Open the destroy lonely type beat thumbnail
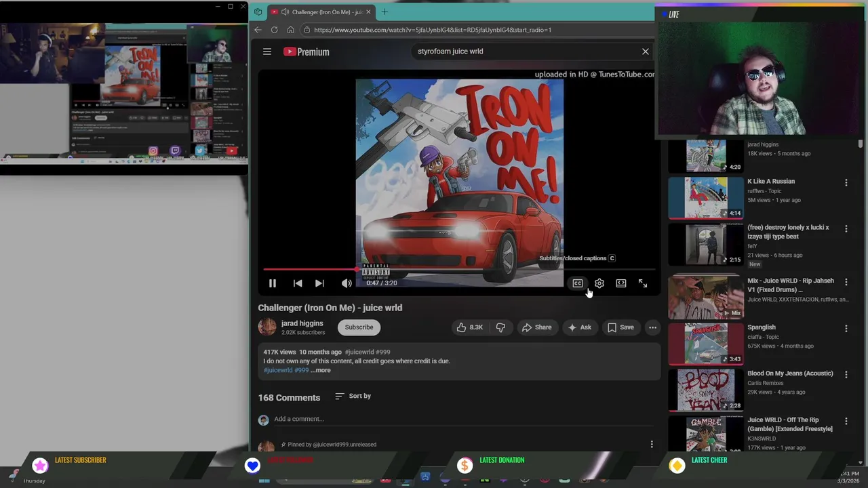This screenshot has width=868, height=488. 706,244
